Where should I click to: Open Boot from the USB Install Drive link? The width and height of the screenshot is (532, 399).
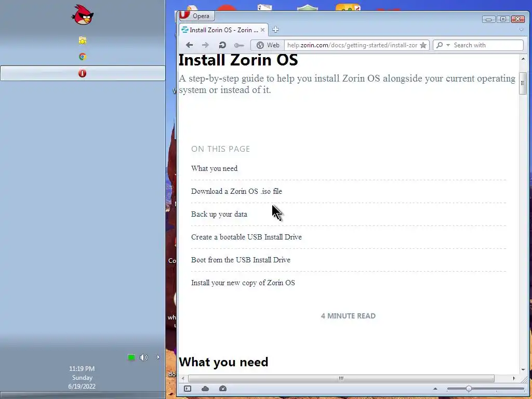click(x=241, y=260)
